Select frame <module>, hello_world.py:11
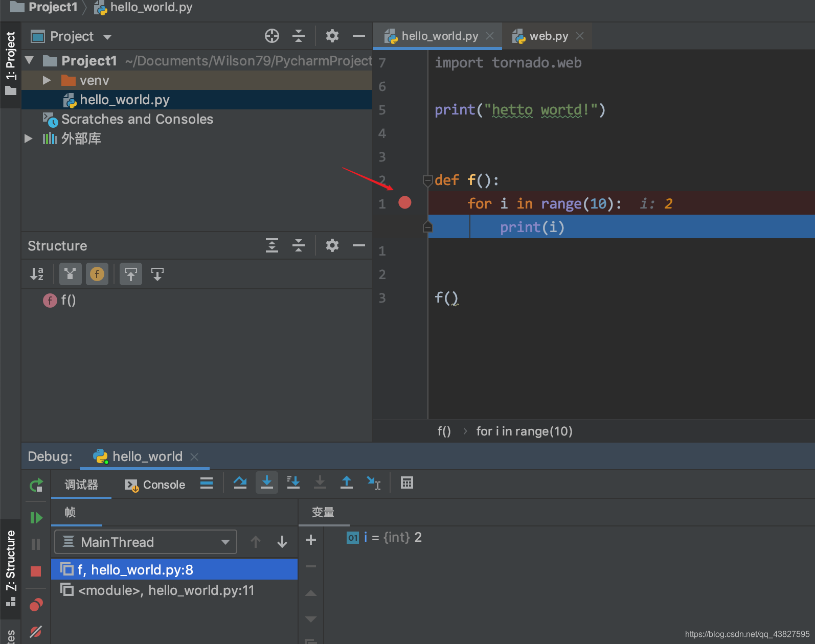 coord(174,590)
